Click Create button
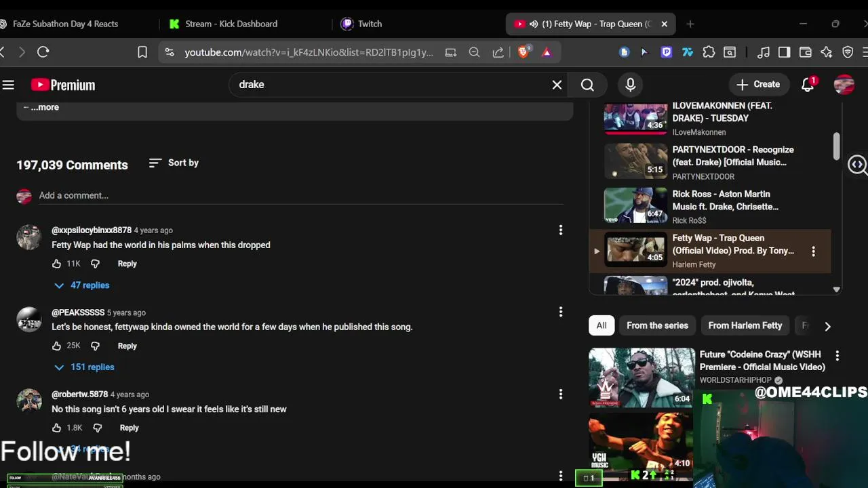This screenshot has width=868, height=488. [x=758, y=85]
